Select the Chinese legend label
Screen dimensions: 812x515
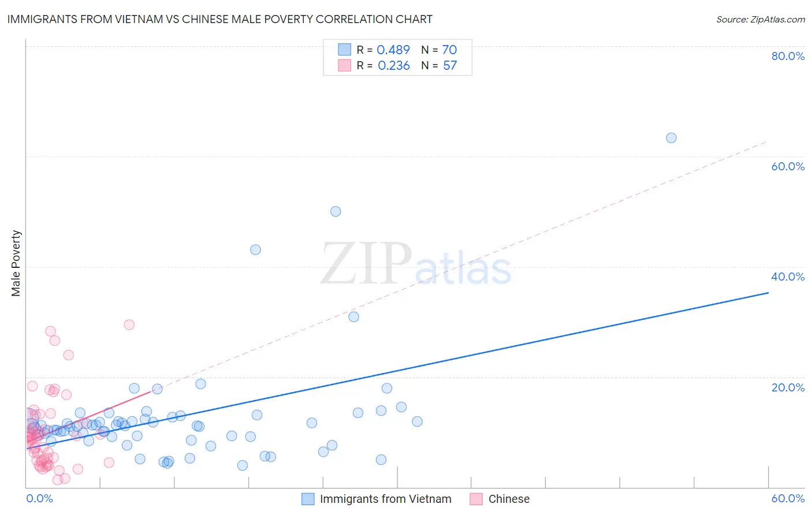[x=509, y=499]
